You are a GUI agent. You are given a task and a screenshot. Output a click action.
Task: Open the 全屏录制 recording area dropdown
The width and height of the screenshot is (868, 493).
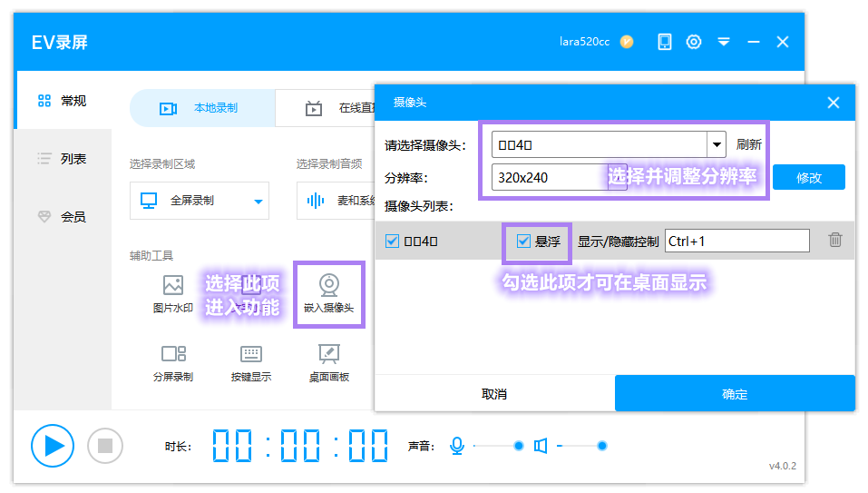(200, 201)
